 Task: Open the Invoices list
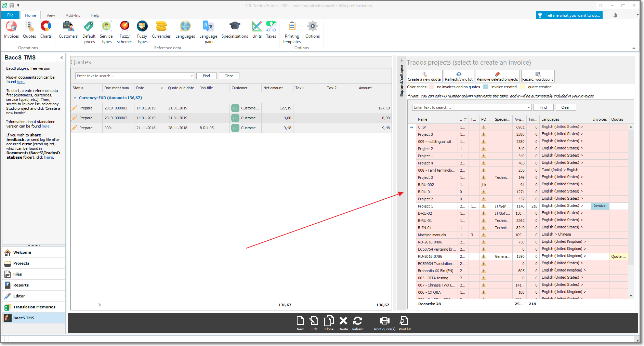(x=11, y=30)
